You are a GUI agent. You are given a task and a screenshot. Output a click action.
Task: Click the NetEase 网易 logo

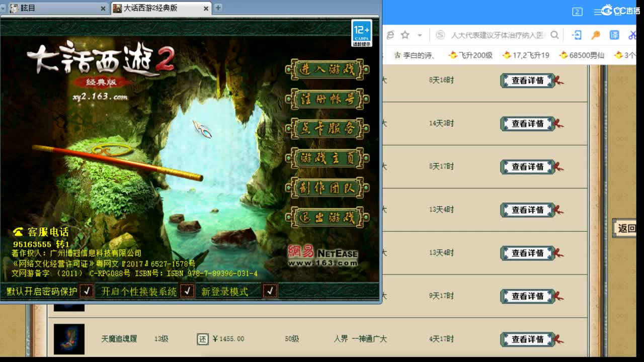[323, 255]
